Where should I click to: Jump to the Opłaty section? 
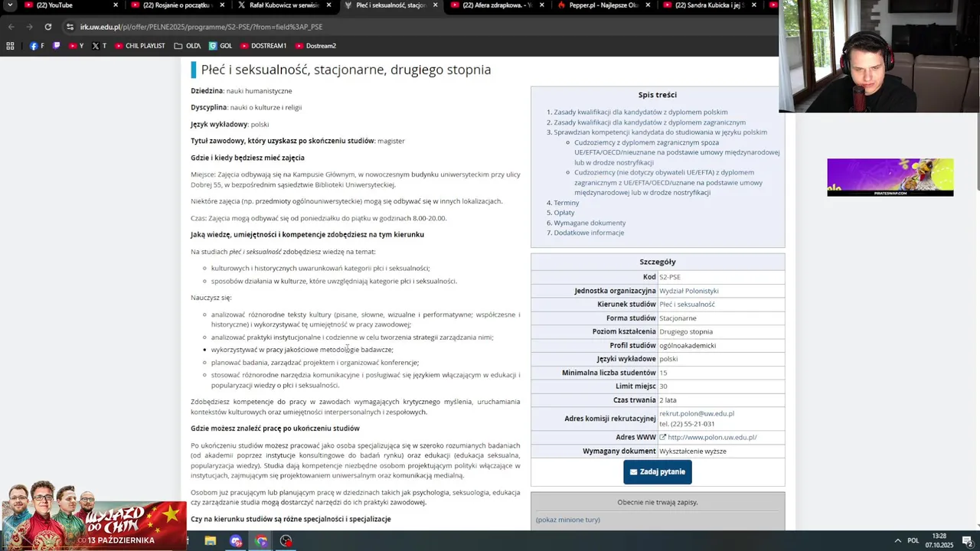[564, 213]
